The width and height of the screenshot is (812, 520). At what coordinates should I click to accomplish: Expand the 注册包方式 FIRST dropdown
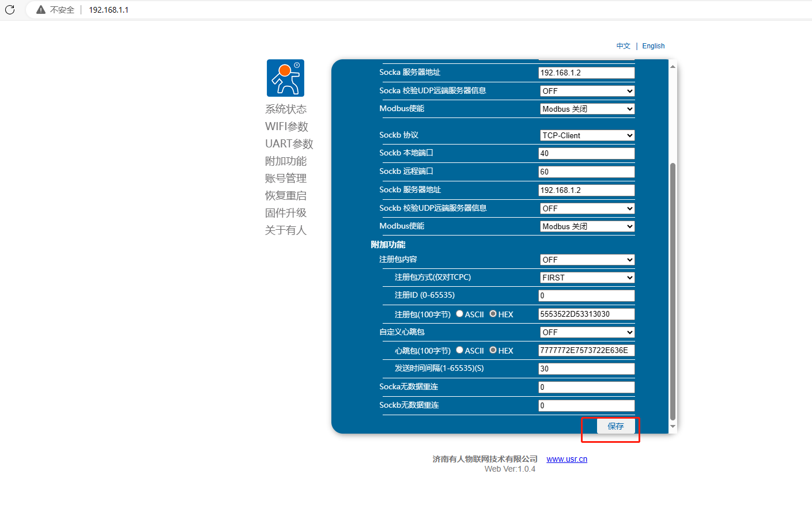click(x=587, y=278)
